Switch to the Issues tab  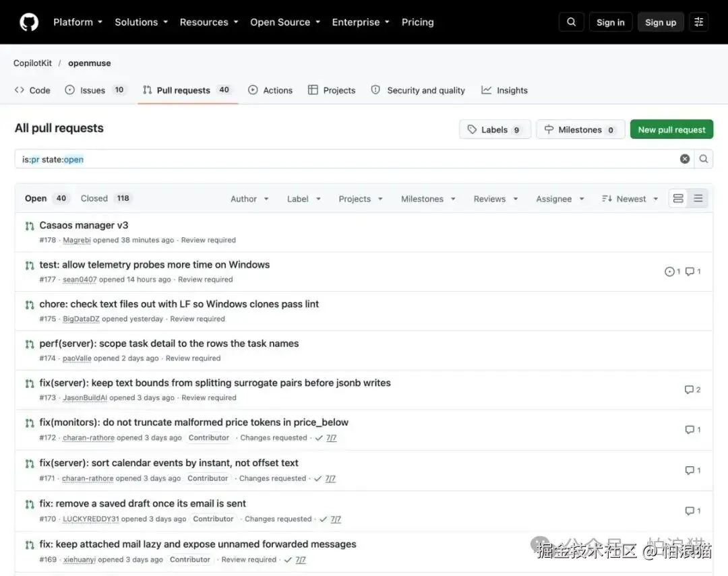95,90
